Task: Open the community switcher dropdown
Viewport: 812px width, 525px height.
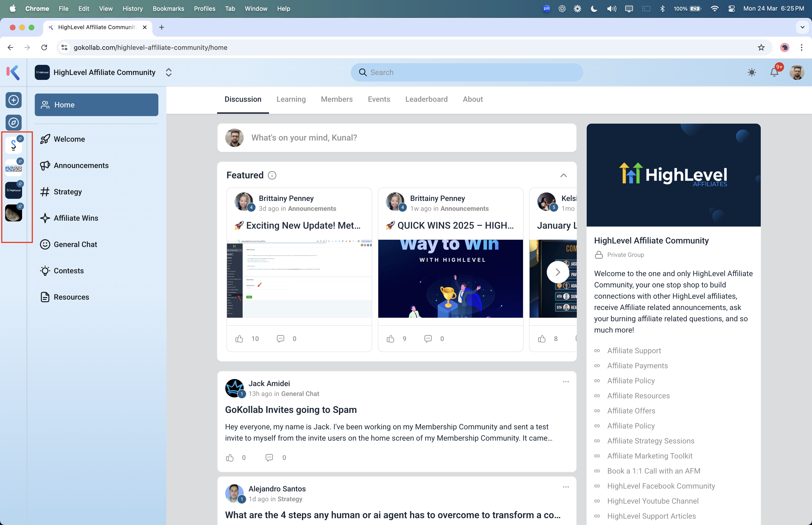Action: click(x=168, y=72)
